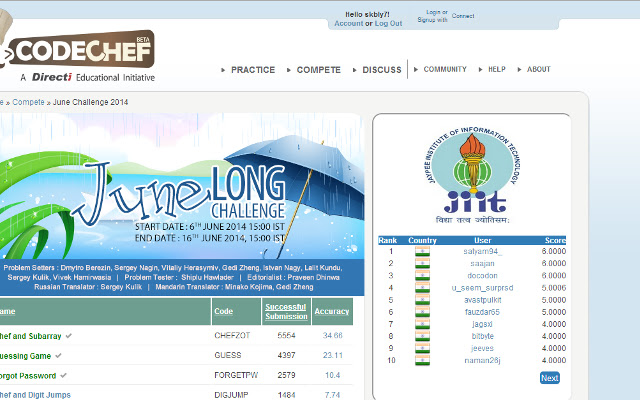Open user docodon profile
Viewport: 640px width, 400px height.
[482, 276]
